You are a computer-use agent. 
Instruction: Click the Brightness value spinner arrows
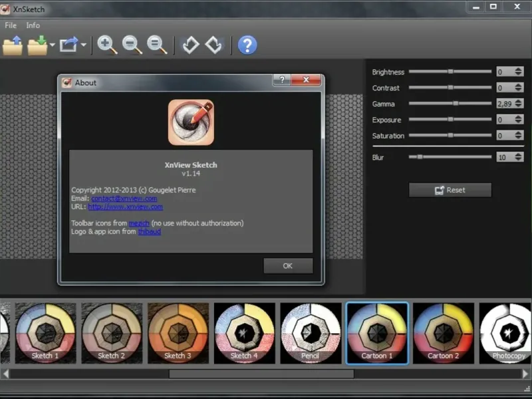point(518,72)
